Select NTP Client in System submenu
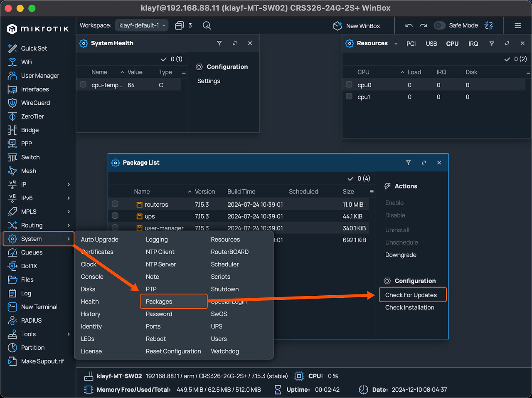532x398 pixels. coord(160,252)
